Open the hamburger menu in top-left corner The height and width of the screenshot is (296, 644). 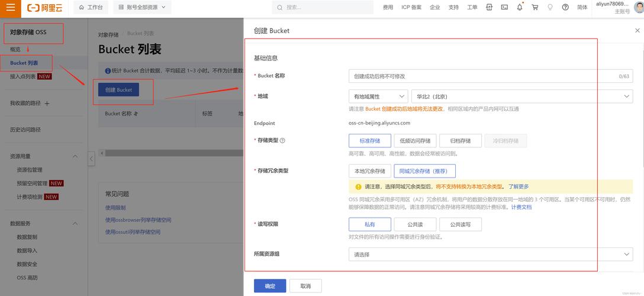pyautogui.click(x=11, y=8)
